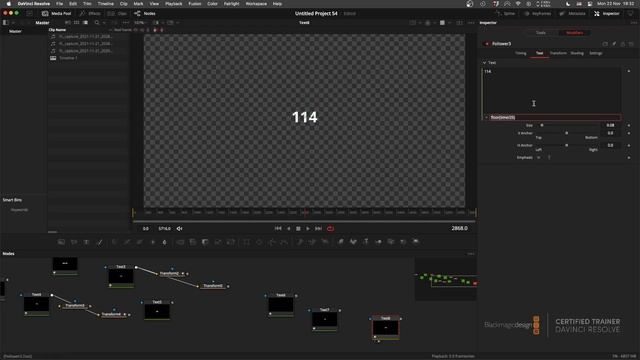
Task: Collapse the Text section in Inspector
Action: point(484,63)
